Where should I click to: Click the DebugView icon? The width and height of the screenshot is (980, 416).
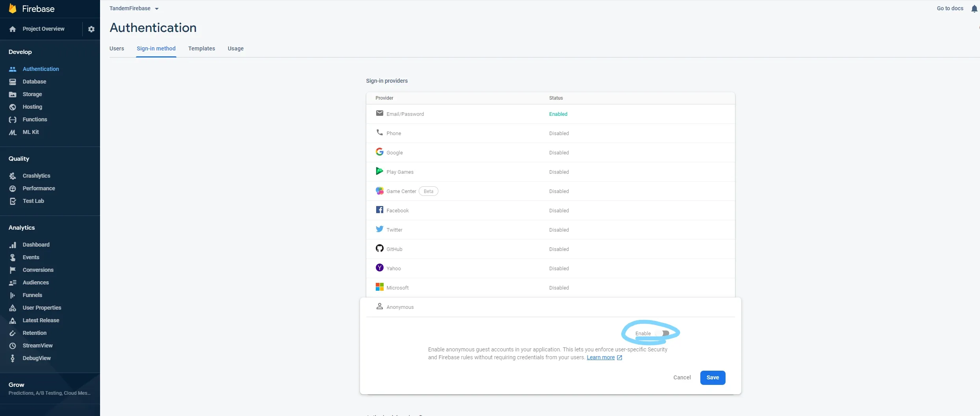[x=13, y=358]
